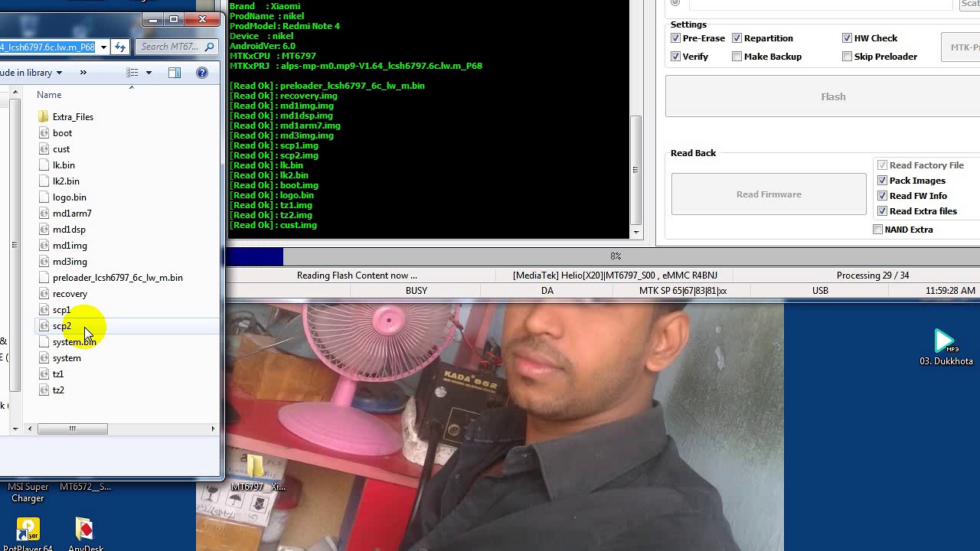Toggle HW Check checkbox

[x=847, y=38]
